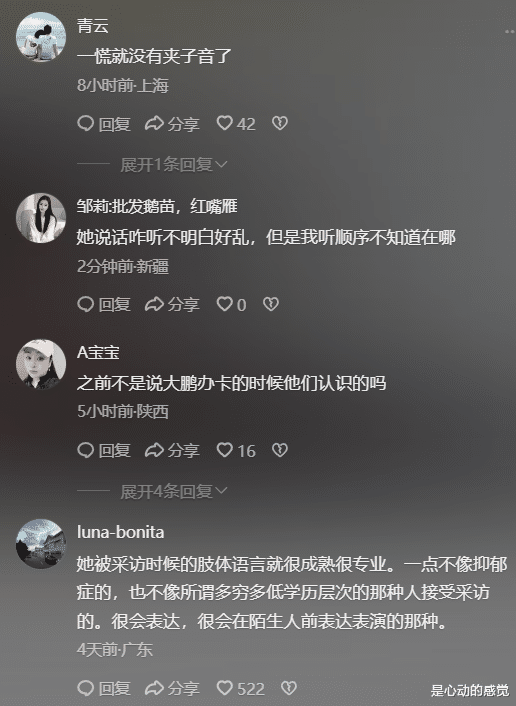
Task: Share A宝宝's comment
Action: 172,451
